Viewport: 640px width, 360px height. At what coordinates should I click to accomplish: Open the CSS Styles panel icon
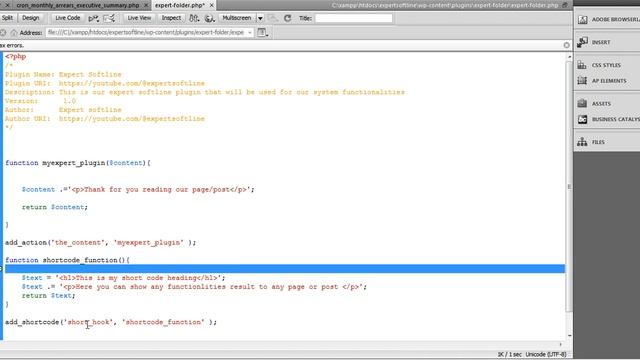582,65
